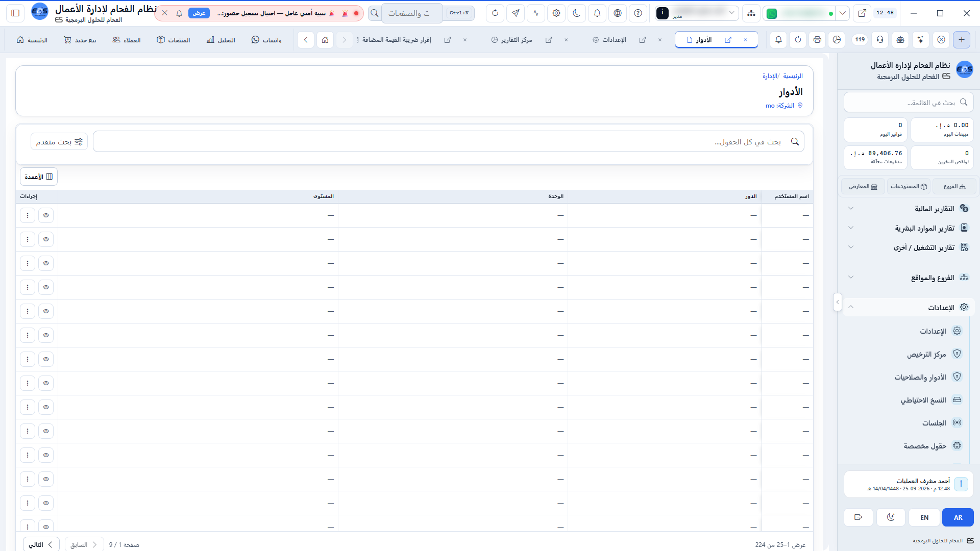Click the globe language icon
Screen dimensions: 980x551
(x=618, y=13)
